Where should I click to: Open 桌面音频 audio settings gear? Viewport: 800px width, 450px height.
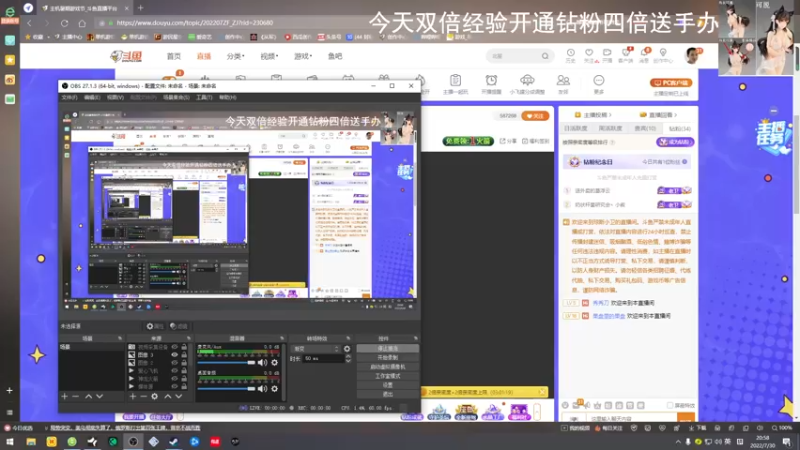point(274,389)
